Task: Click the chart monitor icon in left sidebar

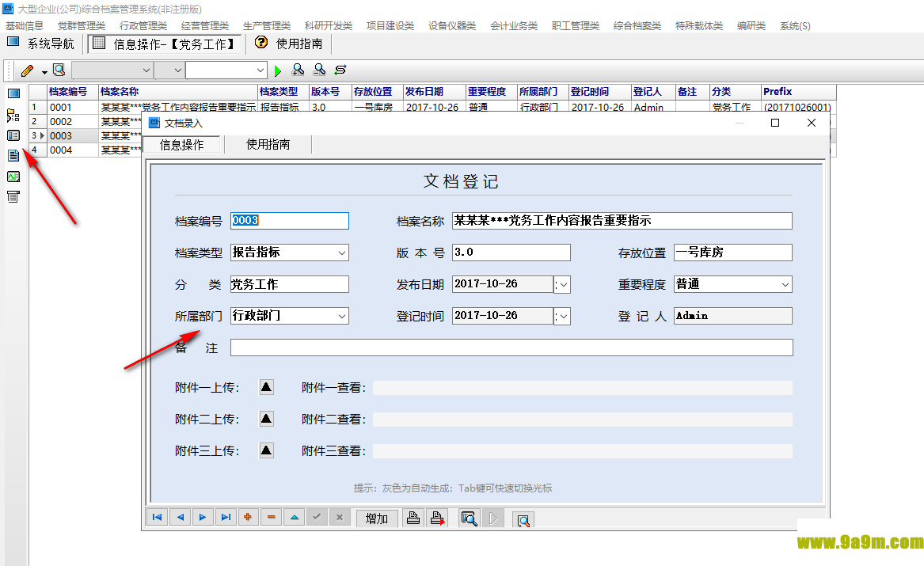Action: click(x=13, y=176)
